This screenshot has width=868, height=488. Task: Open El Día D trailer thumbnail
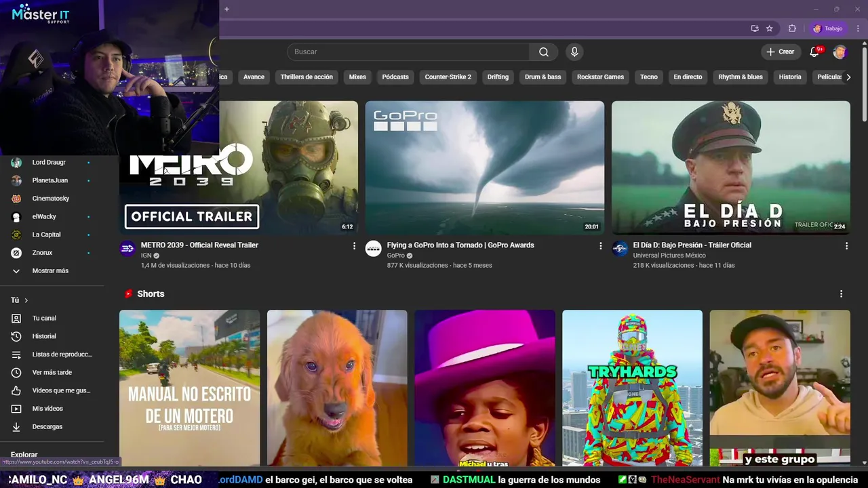click(731, 167)
